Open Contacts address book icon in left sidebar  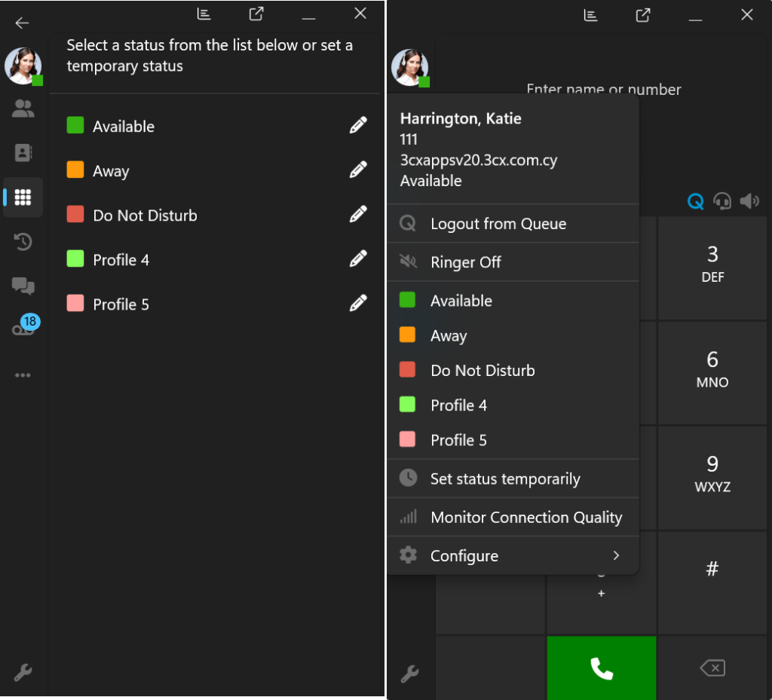[23, 153]
